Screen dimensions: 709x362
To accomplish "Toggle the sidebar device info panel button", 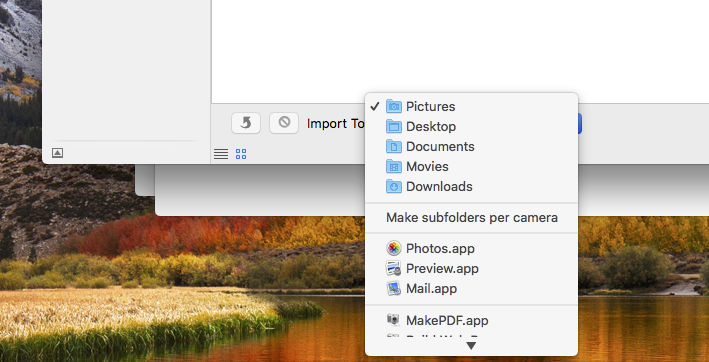I will click(57, 153).
